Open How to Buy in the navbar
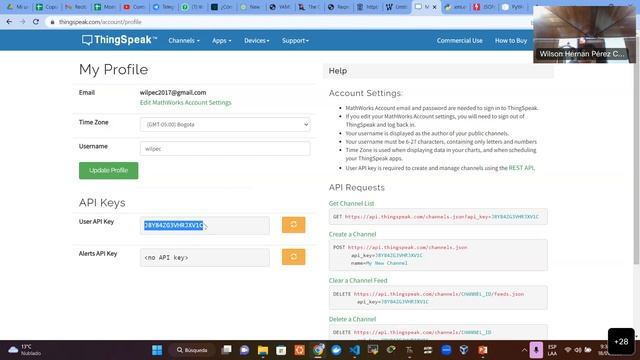The height and width of the screenshot is (360, 640). pos(511,40)
